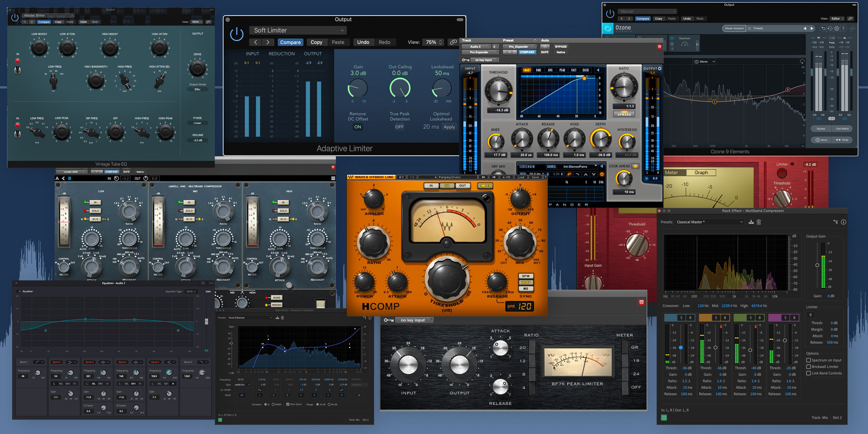Enable the Brickwall Limiter checkbox

808,366
